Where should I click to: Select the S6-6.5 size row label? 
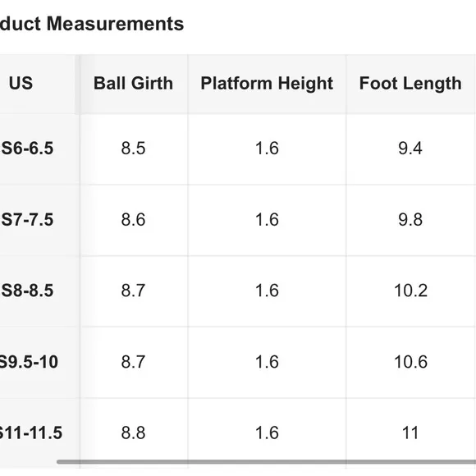coord(27,149)
